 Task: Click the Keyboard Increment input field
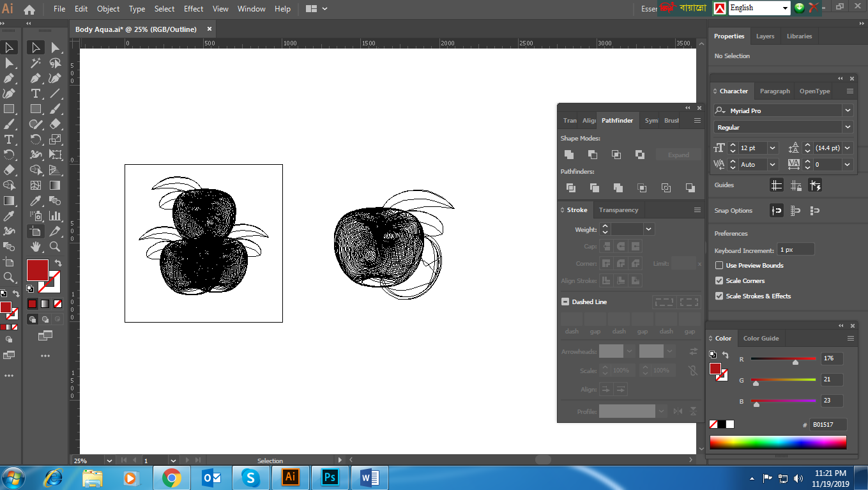click(x=795, y=250)
